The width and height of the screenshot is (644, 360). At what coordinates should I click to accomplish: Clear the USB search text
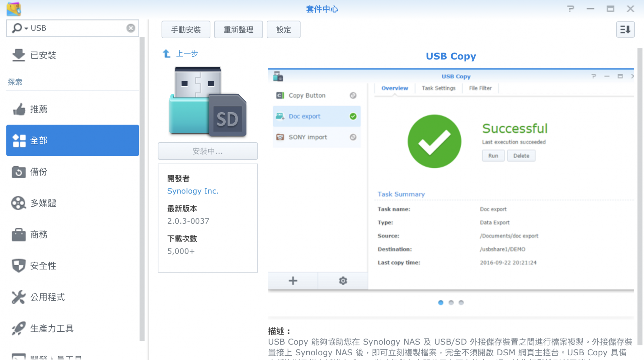click(131, 28)
